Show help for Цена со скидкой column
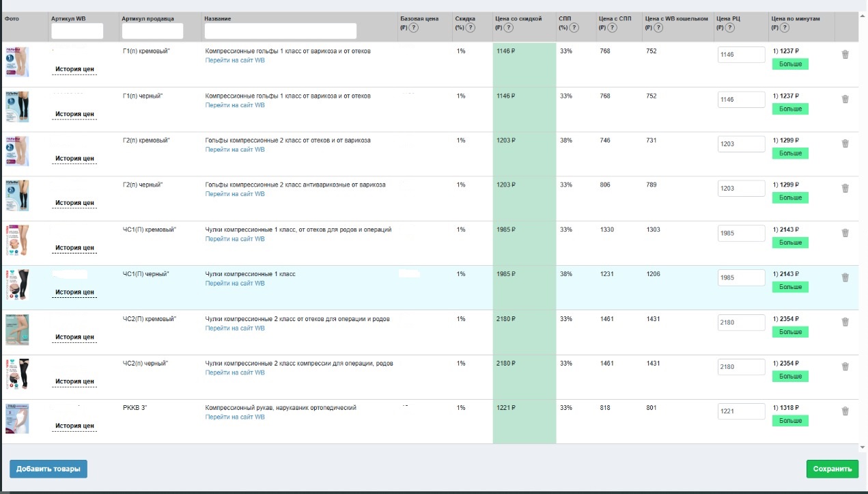The image size is (868, 494). [x=508, y=28]
